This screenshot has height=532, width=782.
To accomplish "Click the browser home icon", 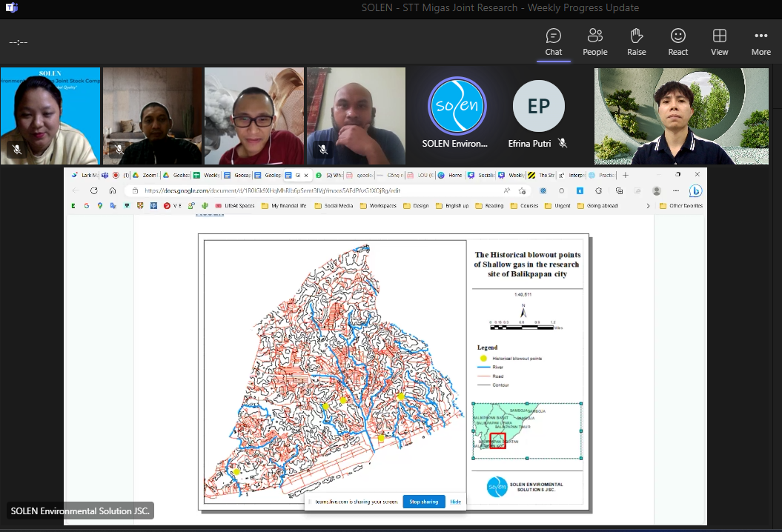I will (x=113, y=190).
